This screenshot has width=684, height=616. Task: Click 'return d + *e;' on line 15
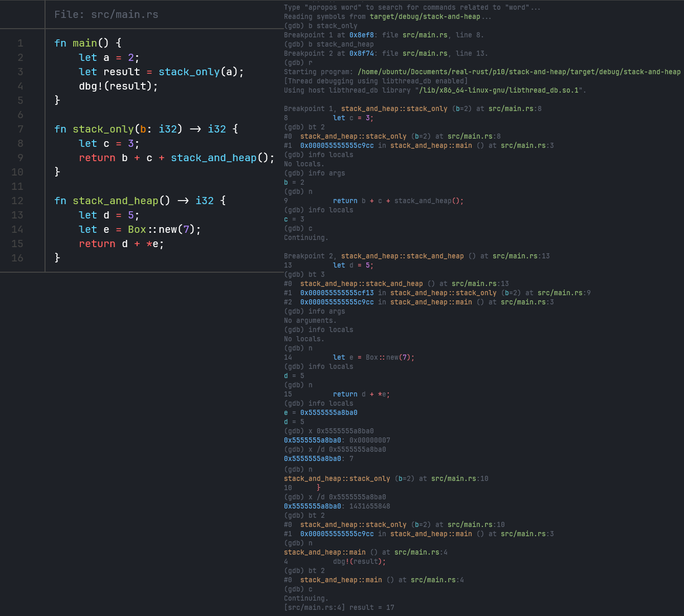121,244
